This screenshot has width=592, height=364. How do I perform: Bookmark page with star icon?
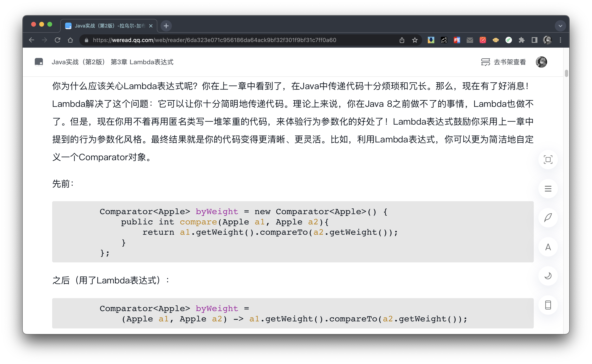414,40
